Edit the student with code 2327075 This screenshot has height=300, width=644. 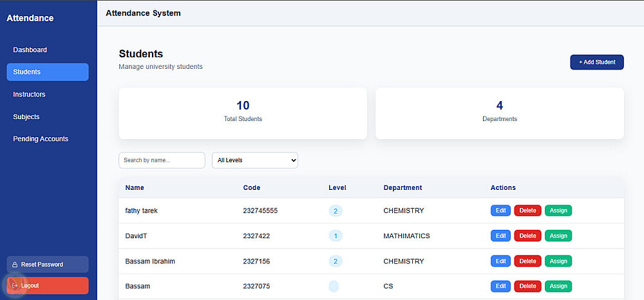click(x=500, y=286)
